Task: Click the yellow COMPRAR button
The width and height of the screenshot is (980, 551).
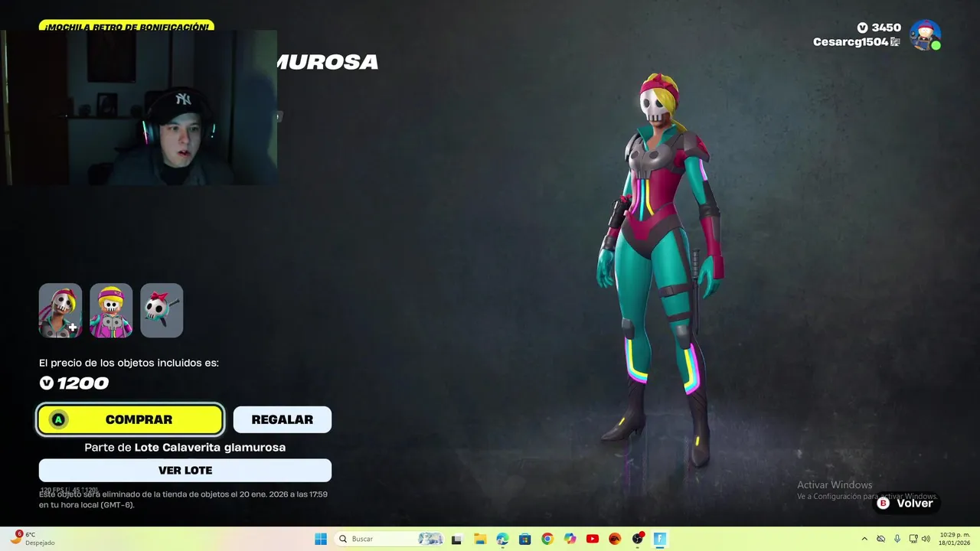Action: click(x=130, y=419)
